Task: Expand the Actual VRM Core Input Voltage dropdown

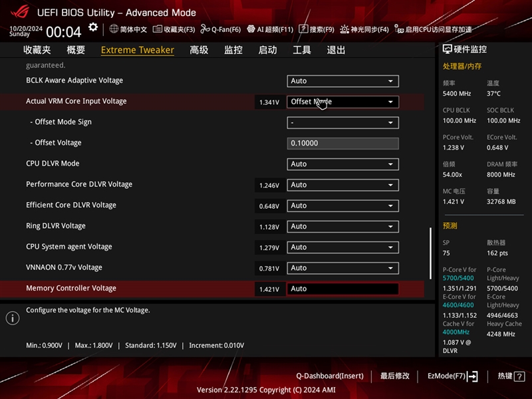Action: click(342, 101)
